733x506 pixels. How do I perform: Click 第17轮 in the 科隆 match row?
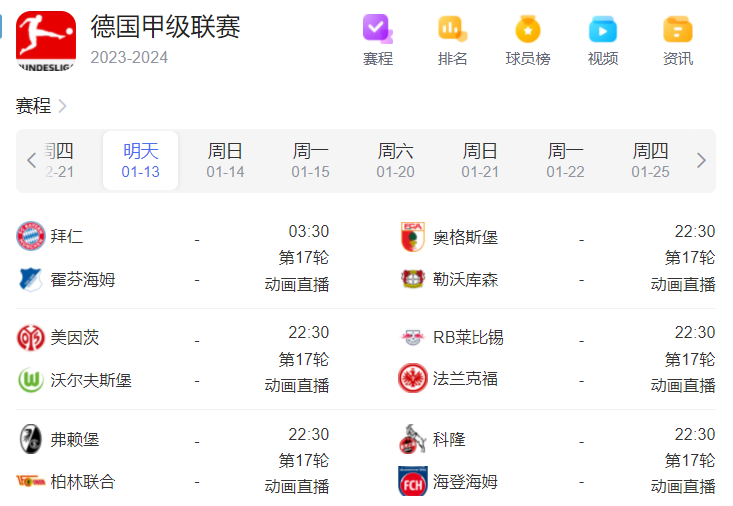pos(690,461)
